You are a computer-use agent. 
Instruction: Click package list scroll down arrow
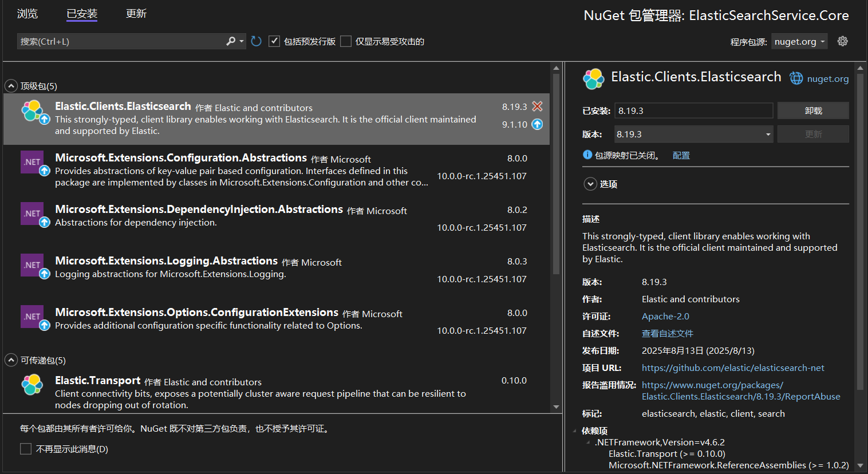[x=556, y=407]
